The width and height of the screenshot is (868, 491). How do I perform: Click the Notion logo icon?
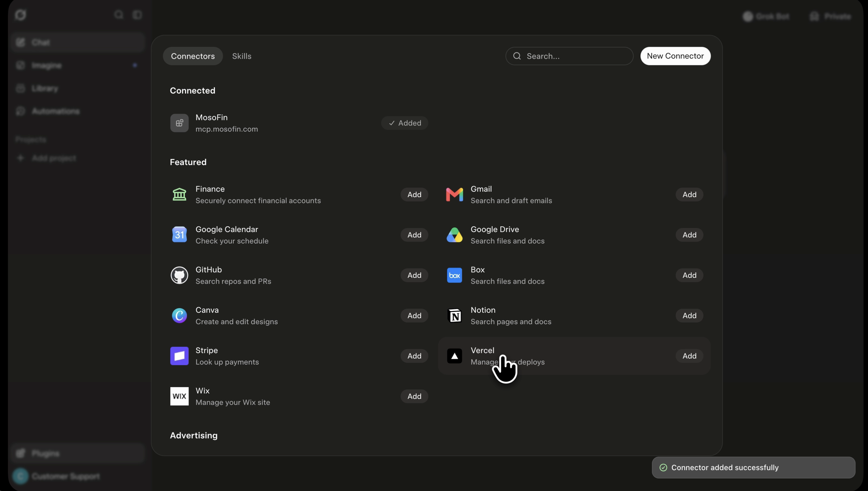(454, 316)
